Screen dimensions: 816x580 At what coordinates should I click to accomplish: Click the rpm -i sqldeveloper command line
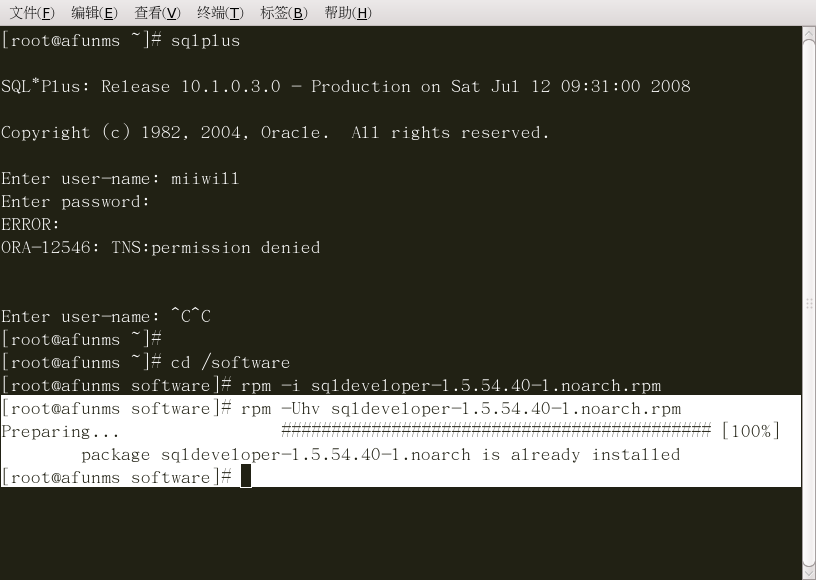(451, 386)
